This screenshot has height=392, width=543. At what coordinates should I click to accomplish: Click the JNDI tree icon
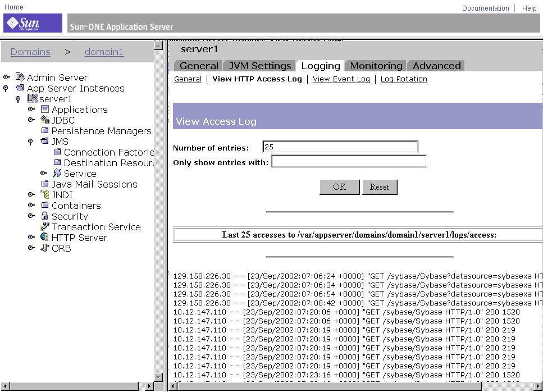pos(45,194)
